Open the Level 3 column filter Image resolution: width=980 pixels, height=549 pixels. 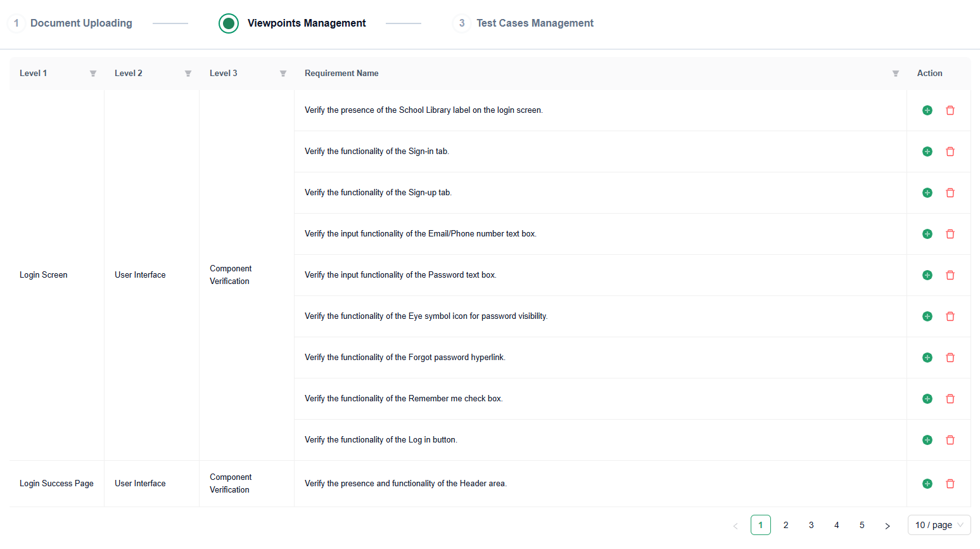[x=283, y=74]
